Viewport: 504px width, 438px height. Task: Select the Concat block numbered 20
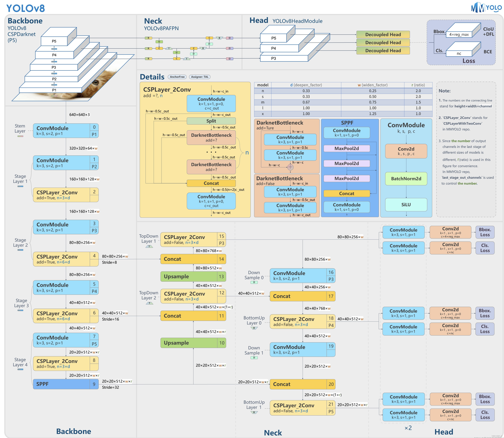pos(303,384)
